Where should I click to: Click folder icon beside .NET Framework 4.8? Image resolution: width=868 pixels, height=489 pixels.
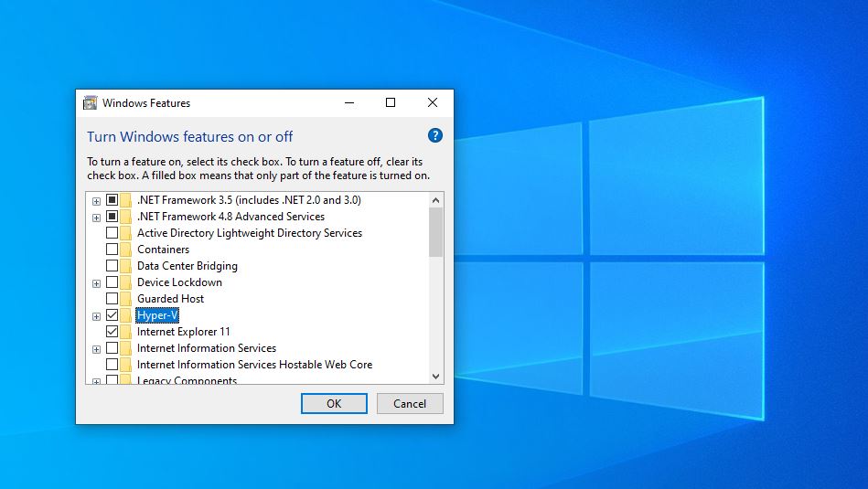126,217
